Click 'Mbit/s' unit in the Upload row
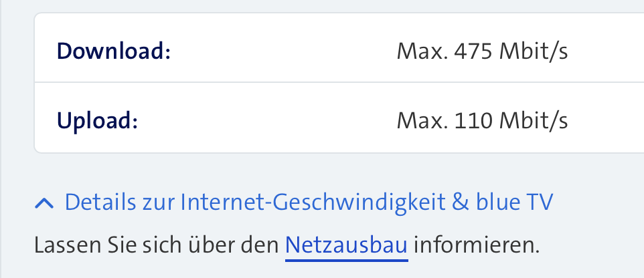Screen dimensions: 644x278 [x=537, y=121]
